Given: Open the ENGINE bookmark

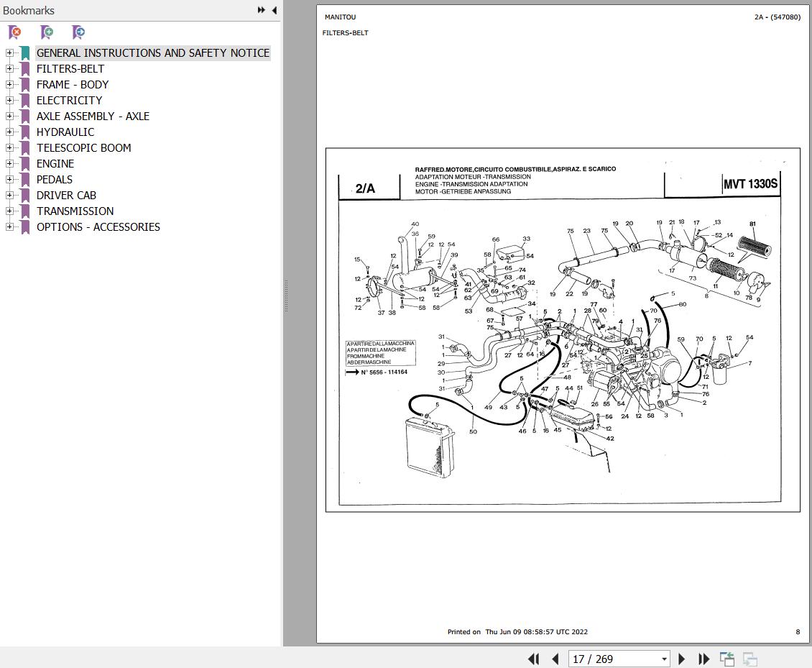Looking at the screenshot, I should [x=55, y=164].
